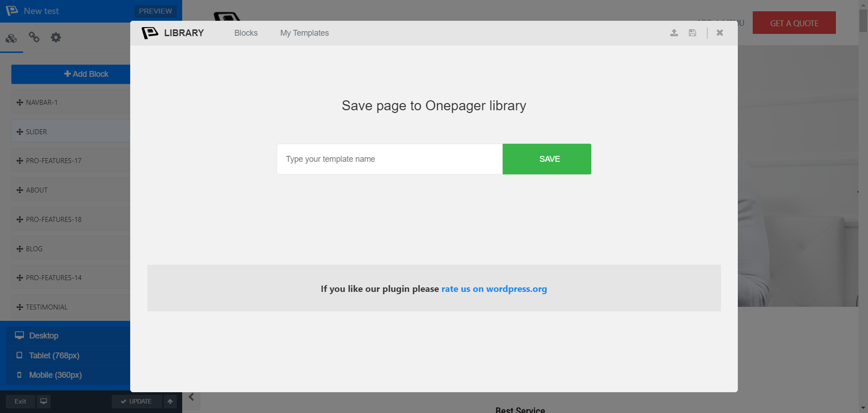
Task: Click the Onepager logo next to New test
Action: pos(12,10)
